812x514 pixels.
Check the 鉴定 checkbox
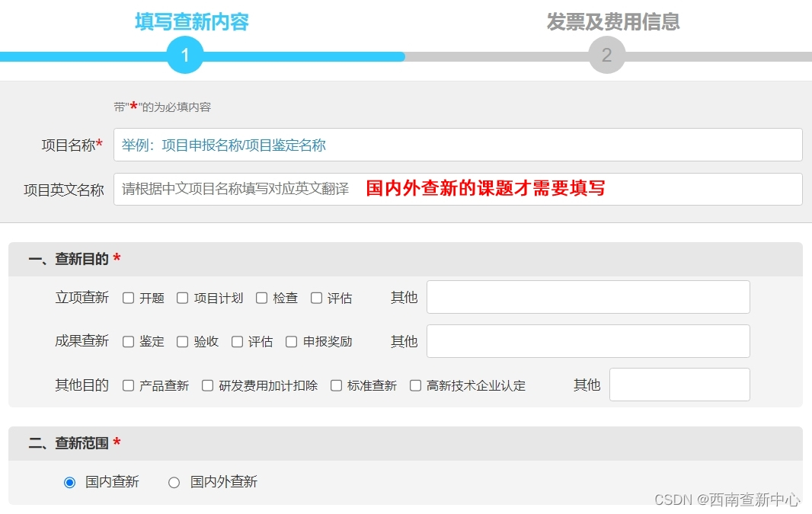tap(129, 342)
